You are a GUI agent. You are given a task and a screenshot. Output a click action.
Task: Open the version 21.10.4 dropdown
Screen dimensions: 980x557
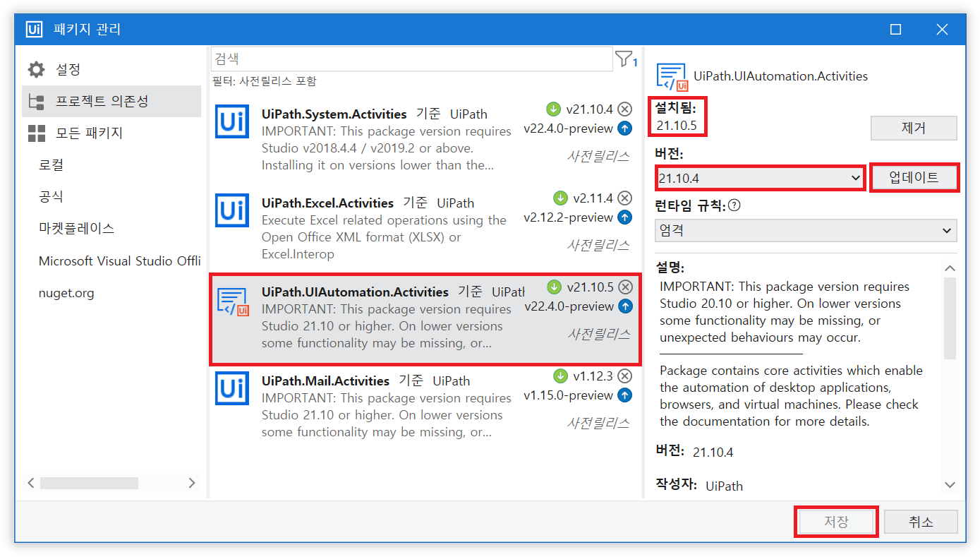(760, 179)
